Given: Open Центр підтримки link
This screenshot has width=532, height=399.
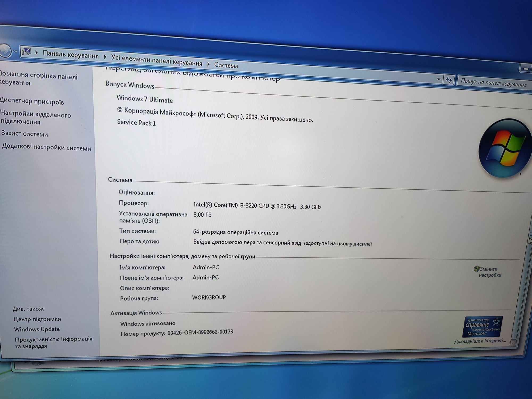Looking at the screenshot, I should point(37,319).
